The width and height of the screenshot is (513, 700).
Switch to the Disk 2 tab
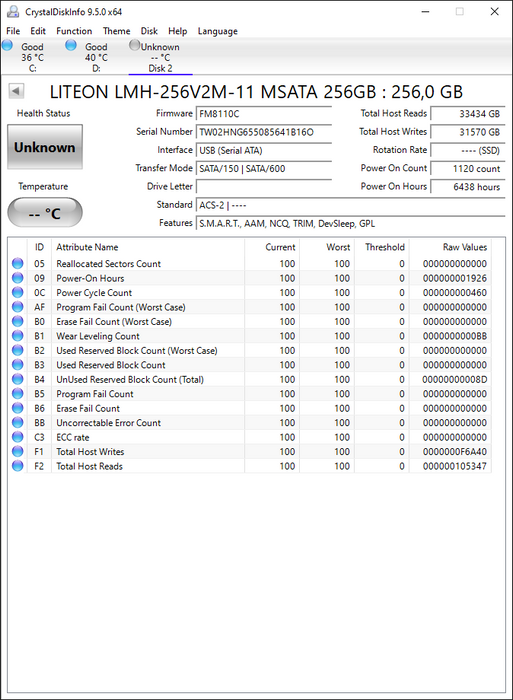(160, 57)
